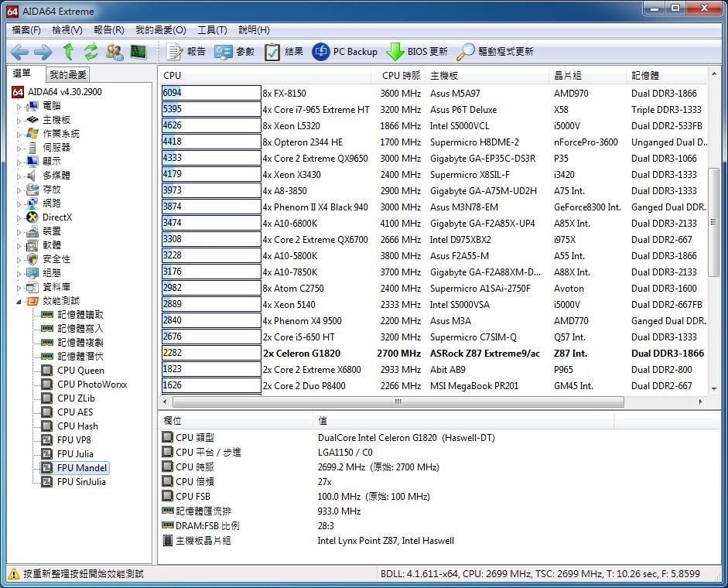The height and width of the screenshot is (588, 728).
Task: Open the 報告(R) menu
Action: [x=108, y=30]
